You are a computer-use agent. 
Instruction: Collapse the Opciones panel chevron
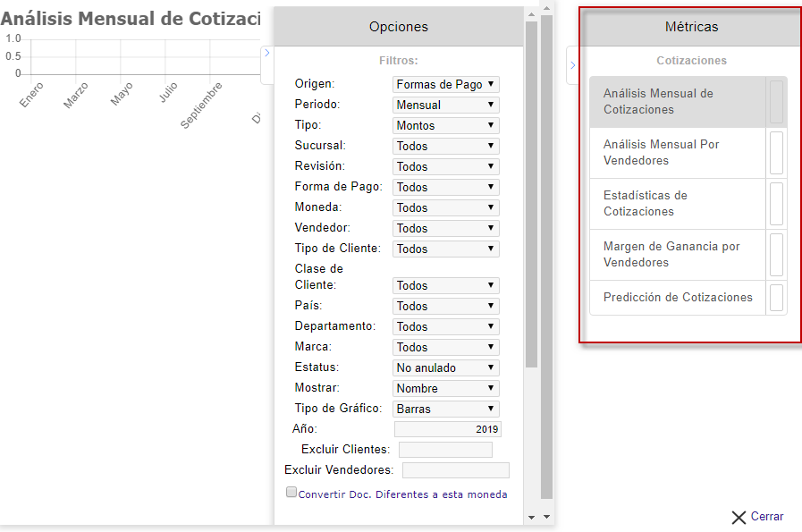click(266, 53)
